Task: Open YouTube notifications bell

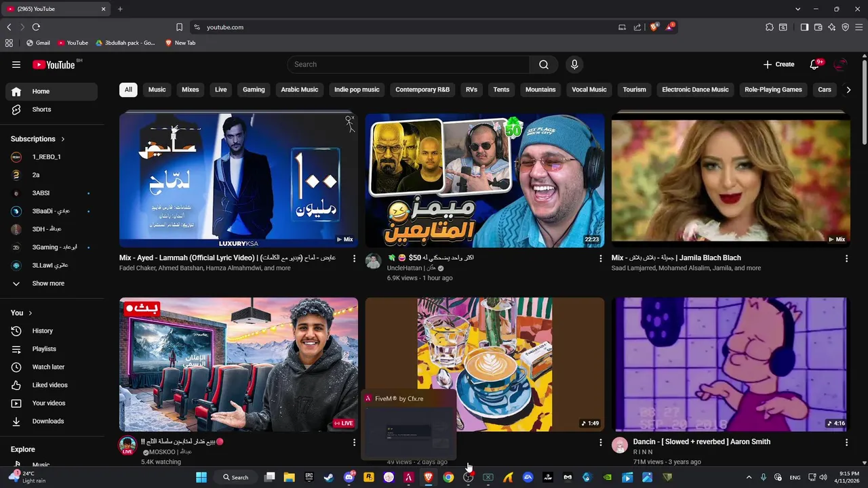Action: [815, 64]
